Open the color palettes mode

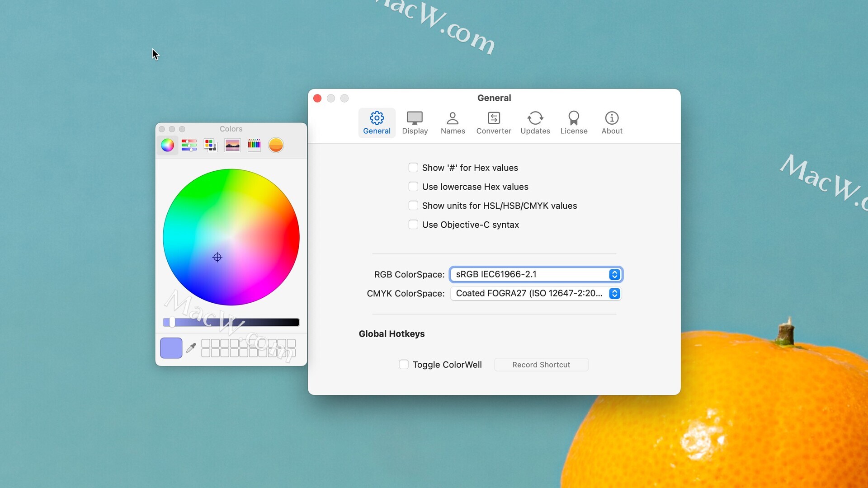click(211, 145)
